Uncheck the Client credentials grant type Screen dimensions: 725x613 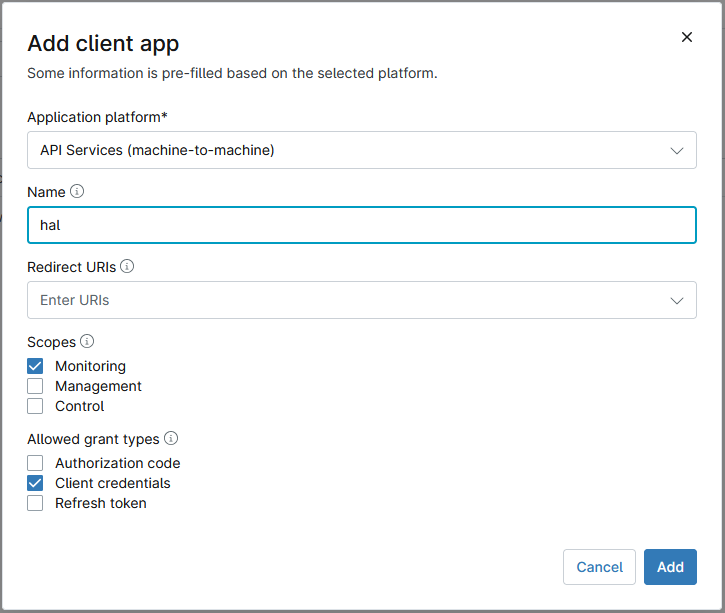tap(35, 483)
